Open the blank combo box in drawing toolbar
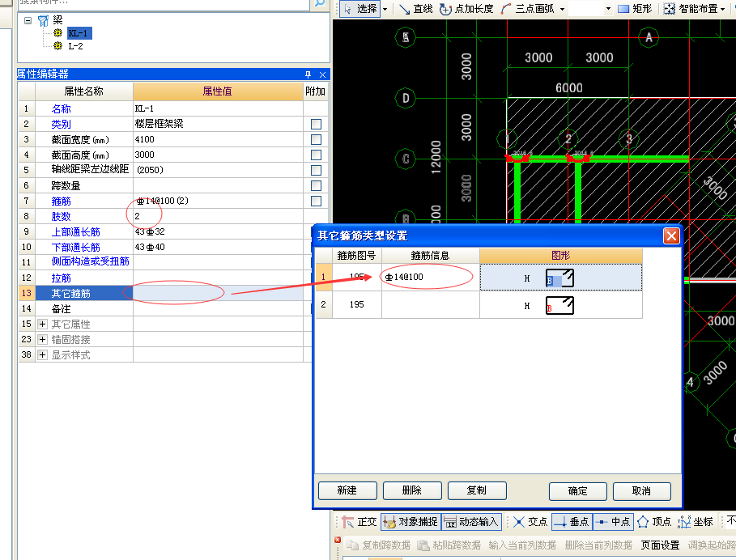 (x=590, y=9)
